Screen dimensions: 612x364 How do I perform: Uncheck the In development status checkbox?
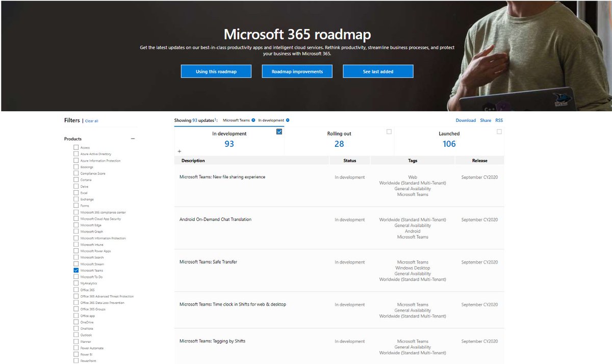tap(279, 132)
